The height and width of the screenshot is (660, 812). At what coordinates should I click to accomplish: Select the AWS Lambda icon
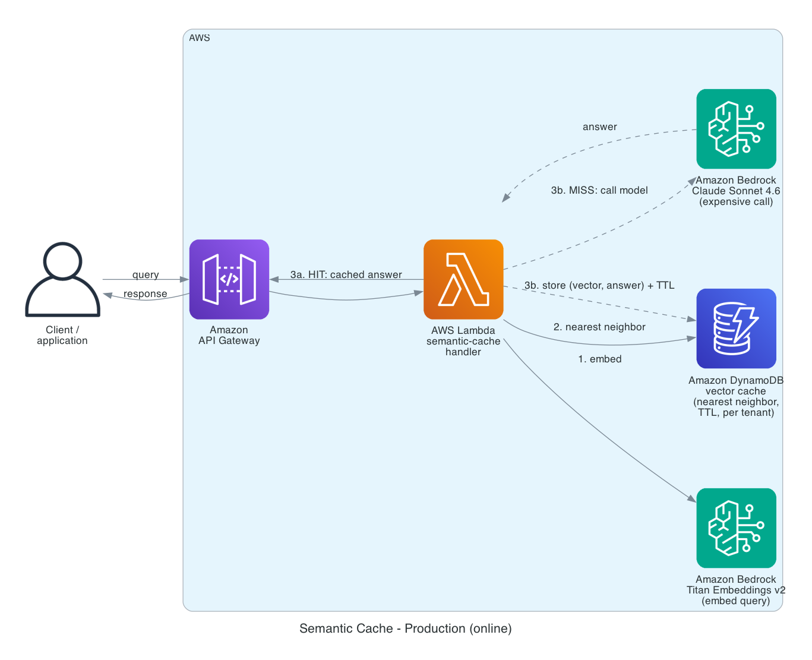tap(463, 279)
